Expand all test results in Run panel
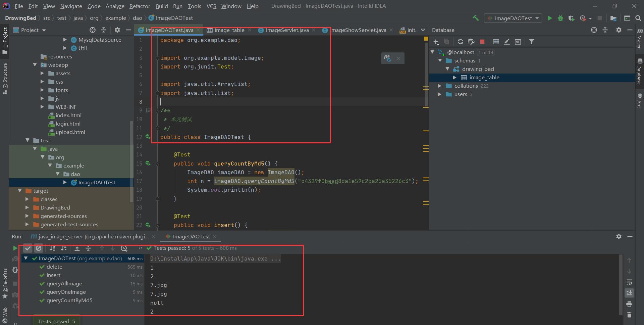The width and height of the screenshot is (644, 325). coord(77,248)
